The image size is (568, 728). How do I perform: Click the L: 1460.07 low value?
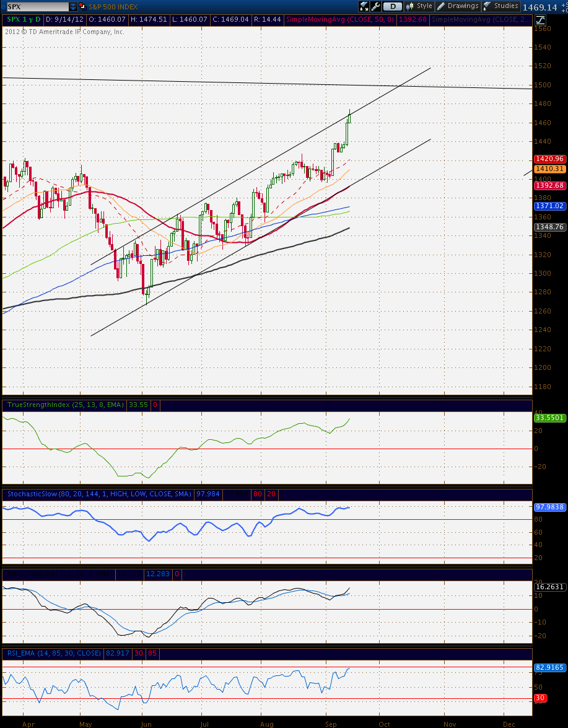pyautogui.click(x=190, y=19)
